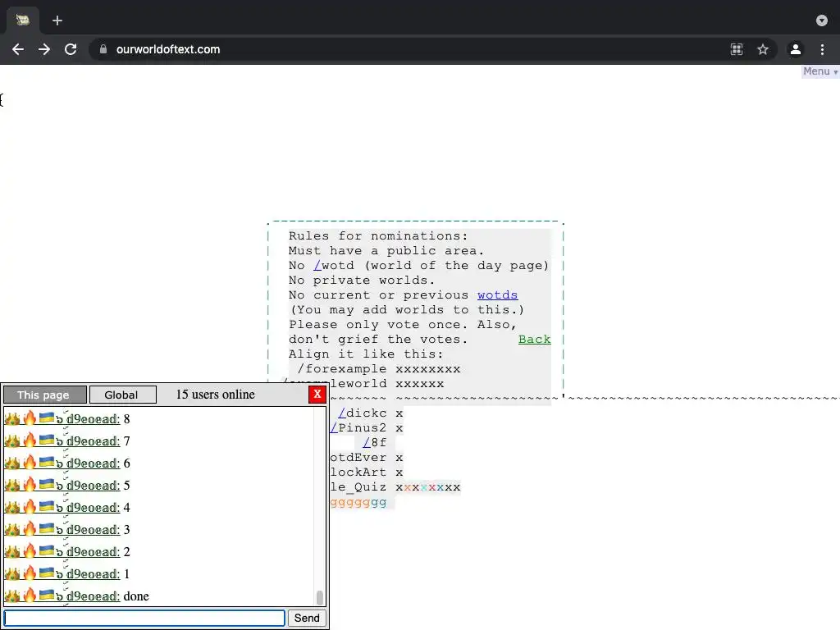Click d9eoead username beside message 3

point(93,530)
